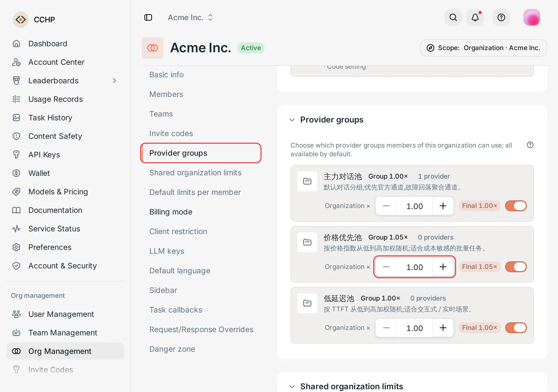Click the API Keys key icon
This screenshot has width=558, height=392.
16,155
